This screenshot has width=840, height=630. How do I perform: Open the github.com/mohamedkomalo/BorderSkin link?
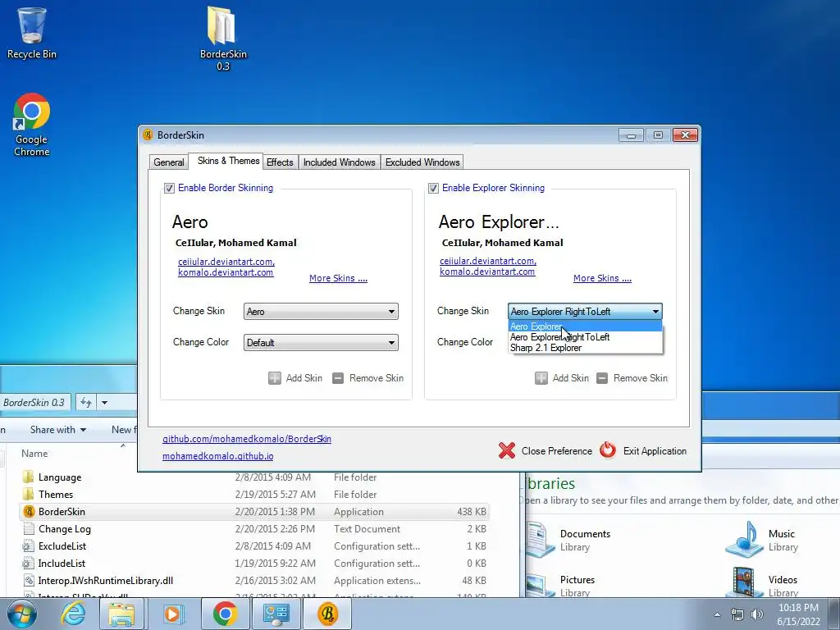click(x=247, y=439)
